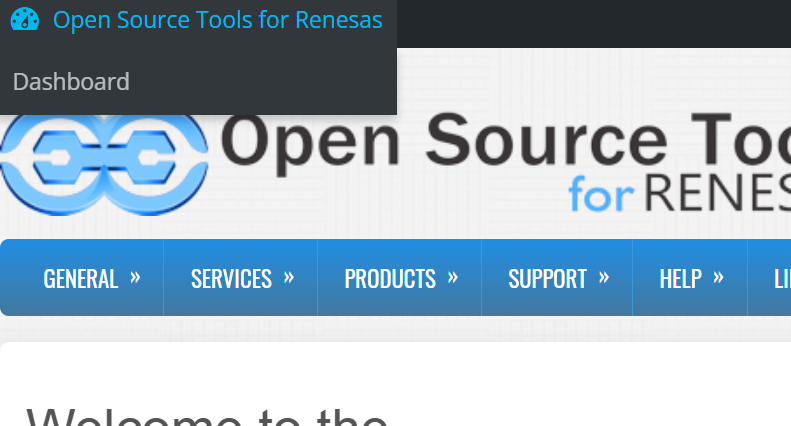
Task: Open the 'Open Source Tools for Renesas' admin link
Action: pyautogui.click(x=217, y=20)
